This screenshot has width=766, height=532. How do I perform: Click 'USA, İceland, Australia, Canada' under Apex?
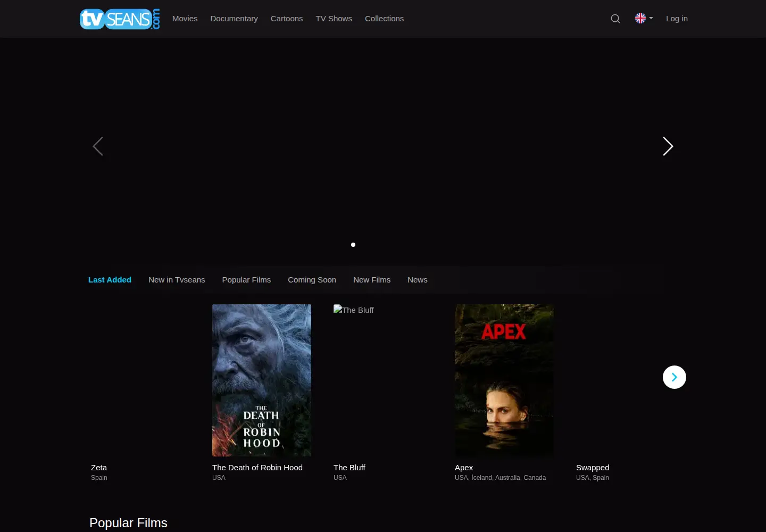[500, 478]
